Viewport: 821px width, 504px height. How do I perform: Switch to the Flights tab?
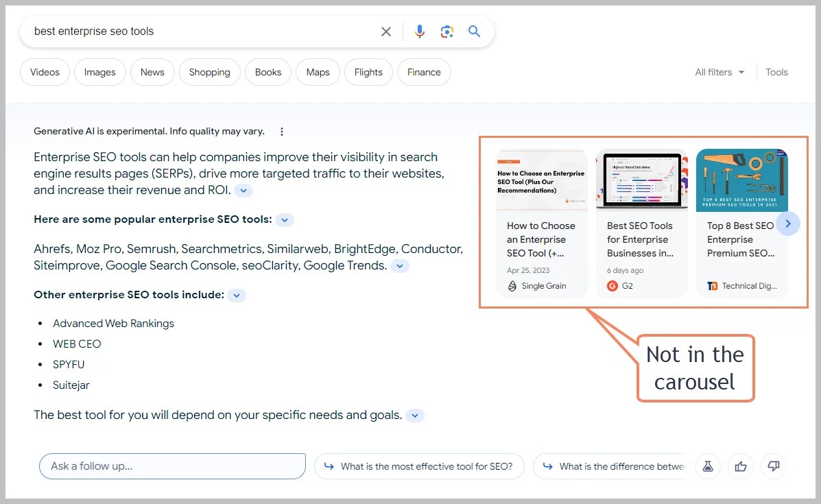coord(368,72)
